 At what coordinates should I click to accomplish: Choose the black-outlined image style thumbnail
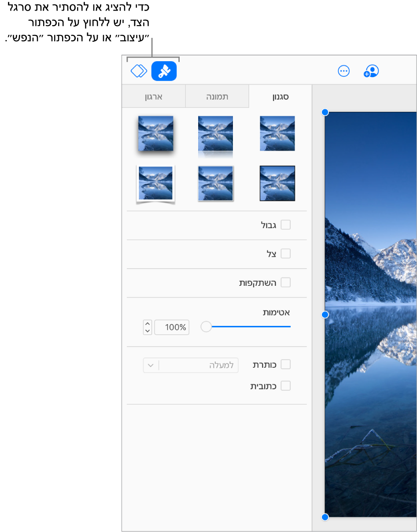click(277, 183)
